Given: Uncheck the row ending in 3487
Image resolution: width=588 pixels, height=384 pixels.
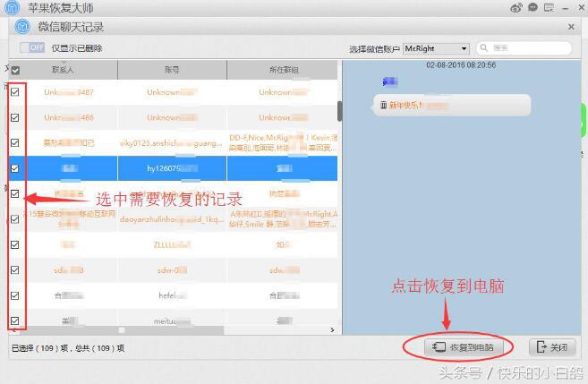Looking at the screenshot, I should coord(15,92).
